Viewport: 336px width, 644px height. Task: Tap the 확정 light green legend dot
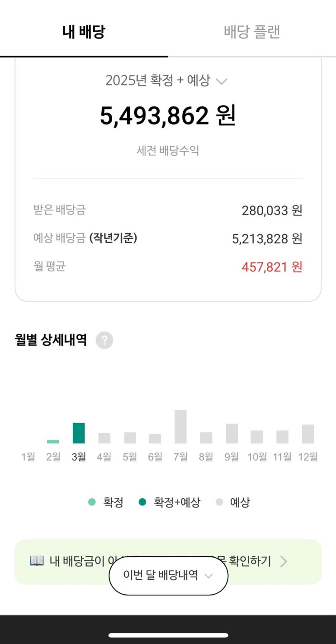tap(92, 502)
